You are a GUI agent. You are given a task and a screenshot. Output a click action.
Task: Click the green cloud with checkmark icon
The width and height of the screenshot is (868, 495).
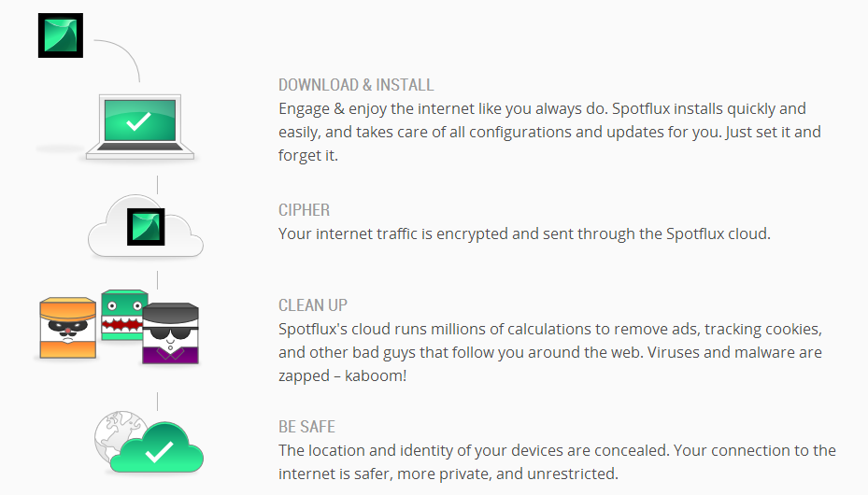[x=157, y=448]
